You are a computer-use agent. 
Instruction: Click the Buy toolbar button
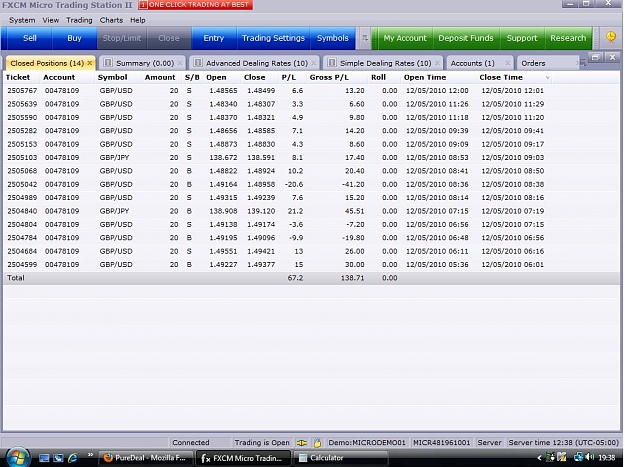(x=74, y=38)
